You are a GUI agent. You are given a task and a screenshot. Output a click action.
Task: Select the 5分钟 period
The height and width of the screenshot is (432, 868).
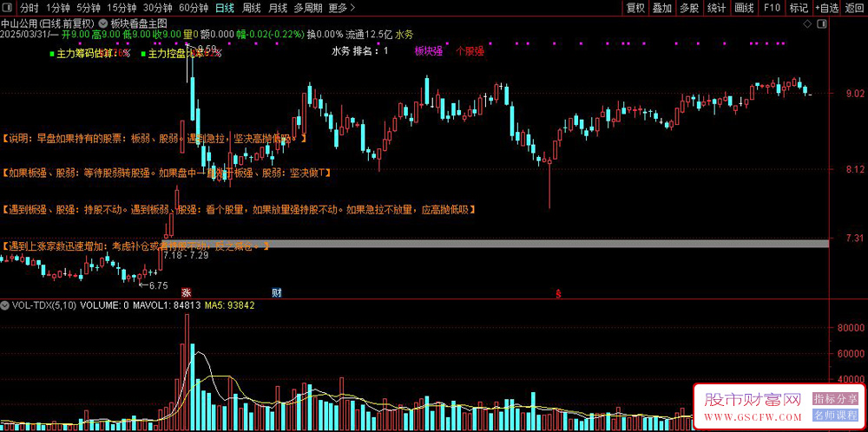[x=88, y=8]
